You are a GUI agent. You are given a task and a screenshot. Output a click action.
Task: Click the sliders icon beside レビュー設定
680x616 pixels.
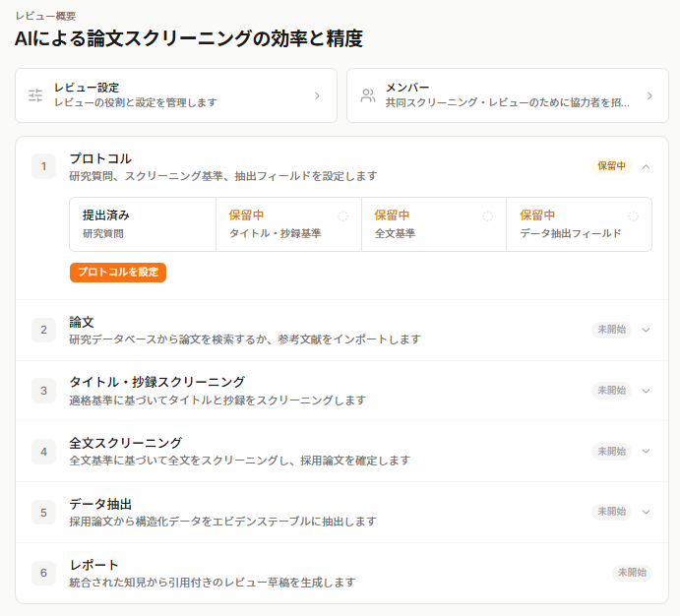tap(35, 95)
